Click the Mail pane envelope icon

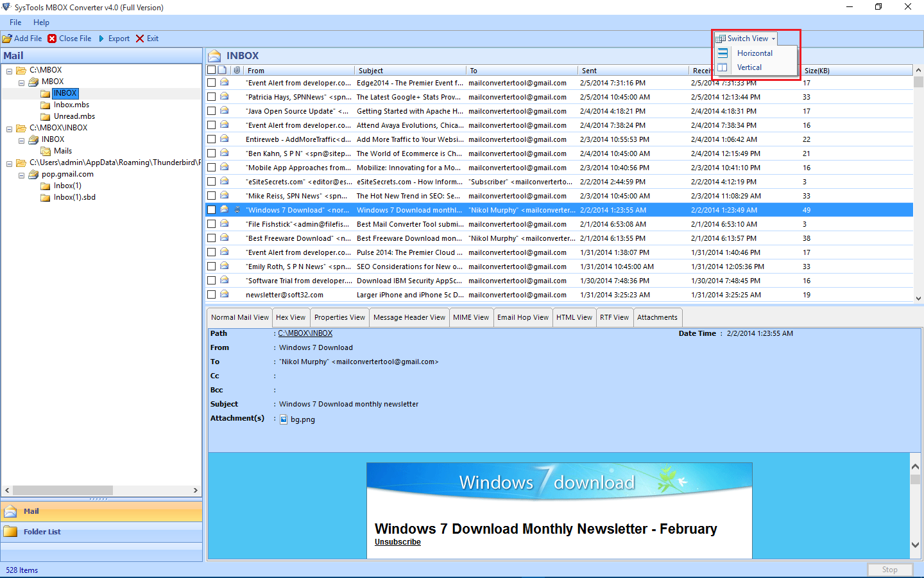(10, 511)
